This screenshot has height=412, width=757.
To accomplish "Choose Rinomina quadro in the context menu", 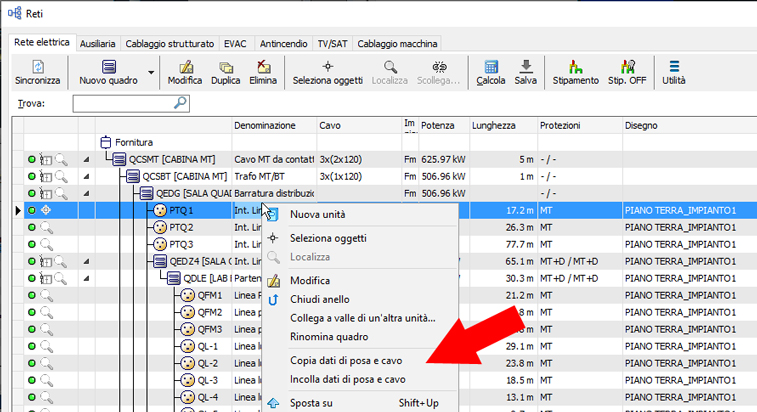I will [360, 337].
